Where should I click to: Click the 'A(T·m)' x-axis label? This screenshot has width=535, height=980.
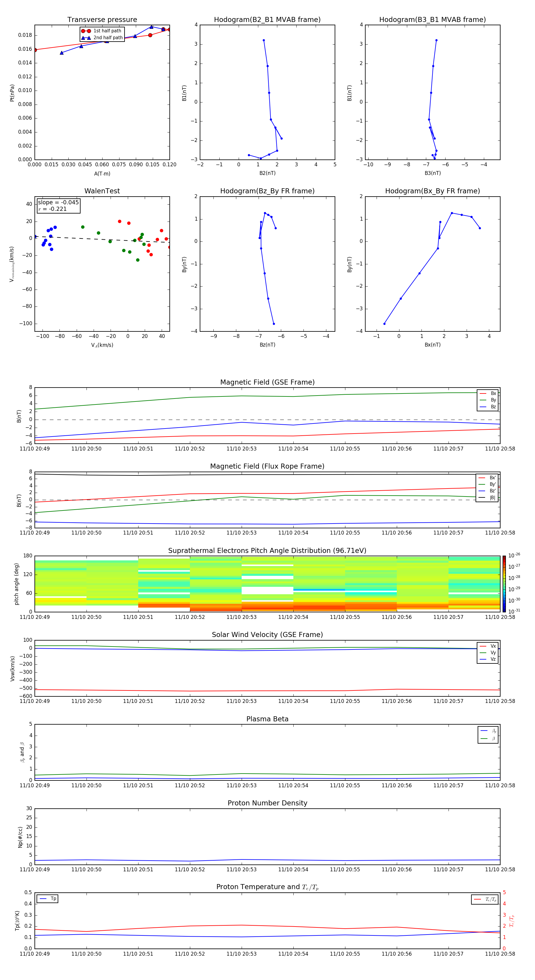(102, 174)
